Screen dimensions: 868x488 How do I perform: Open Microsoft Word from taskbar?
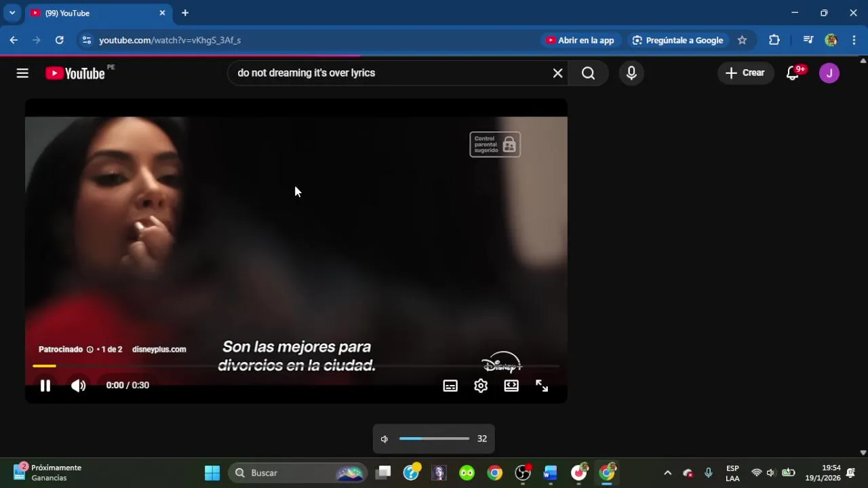pos(550,473)
